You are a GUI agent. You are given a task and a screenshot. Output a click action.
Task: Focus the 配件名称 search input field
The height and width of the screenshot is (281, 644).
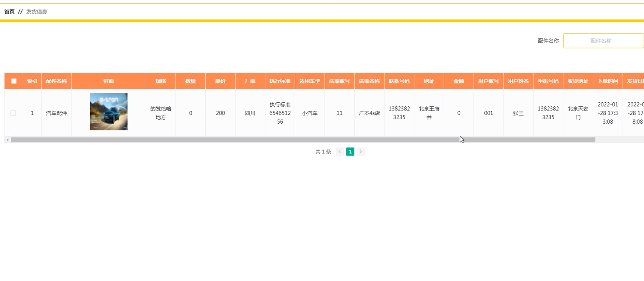pos(603,41)
